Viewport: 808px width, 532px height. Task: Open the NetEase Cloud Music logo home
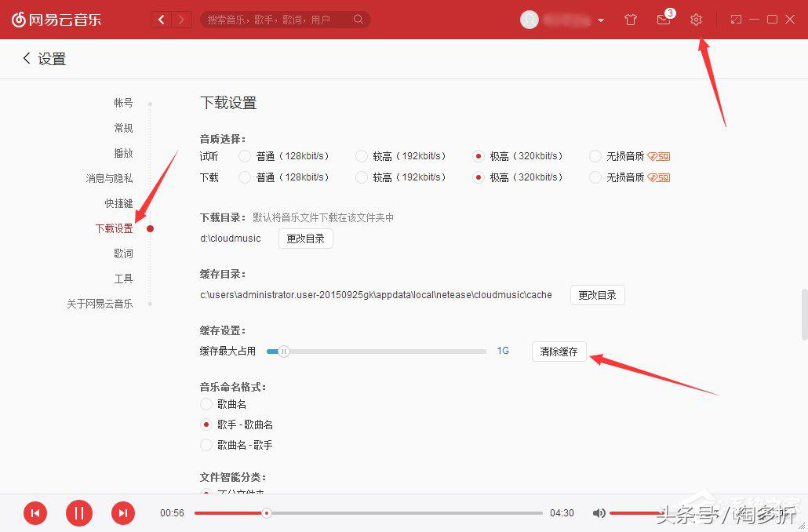tap(56, 19)
